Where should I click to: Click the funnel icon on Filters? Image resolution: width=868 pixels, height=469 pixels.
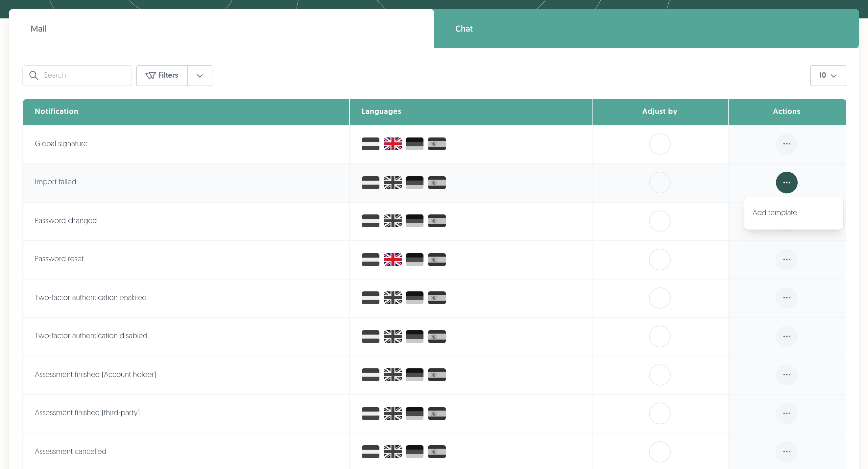point(150,76)
